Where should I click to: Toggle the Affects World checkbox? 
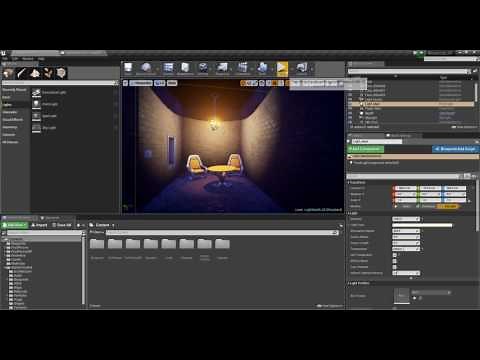[395, 261]
